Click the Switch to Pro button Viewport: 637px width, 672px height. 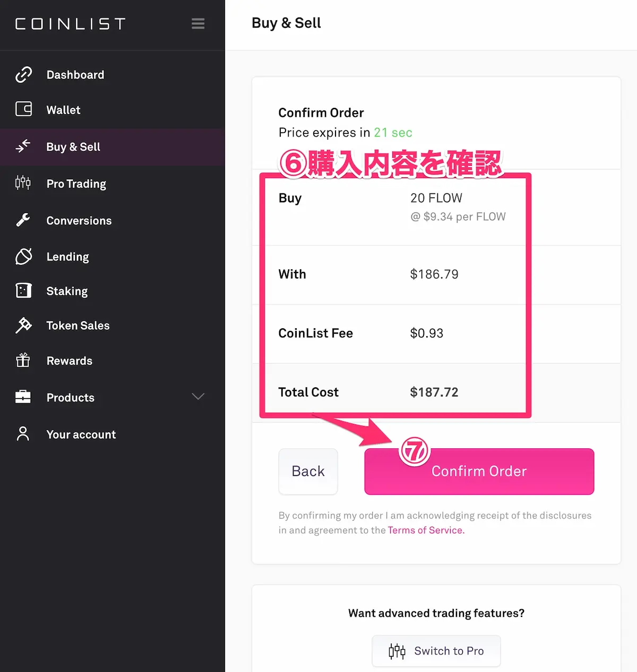tap(436, 651)
